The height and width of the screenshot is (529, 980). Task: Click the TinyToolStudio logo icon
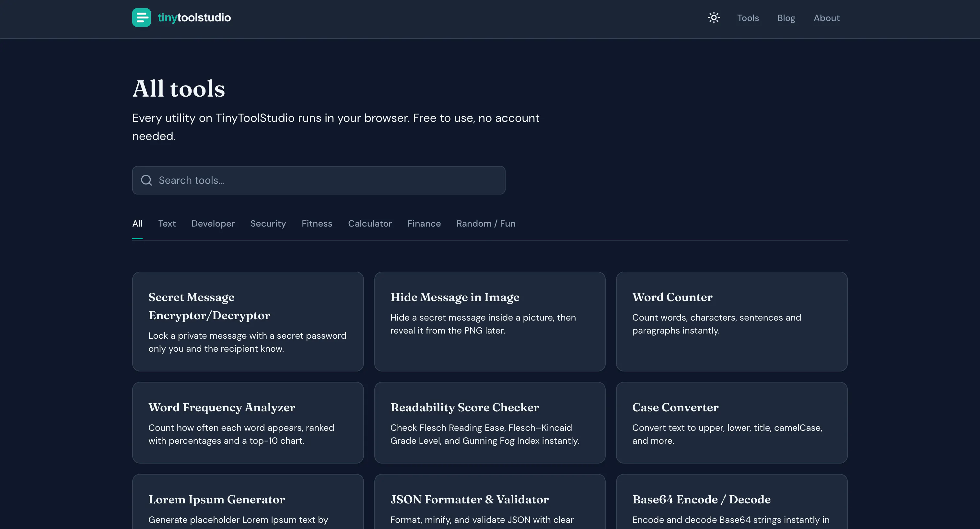tap(141, 18)
